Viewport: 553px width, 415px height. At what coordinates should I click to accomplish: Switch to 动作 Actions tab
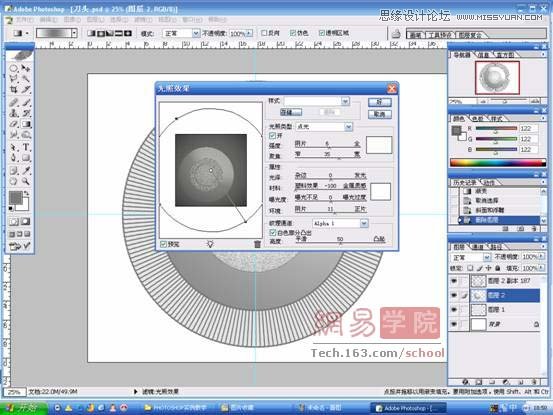[489, 182]
